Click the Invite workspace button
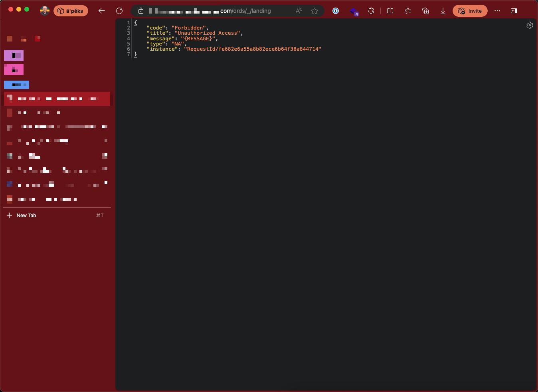Screen dimensions: 538x392 pos(470,11)
